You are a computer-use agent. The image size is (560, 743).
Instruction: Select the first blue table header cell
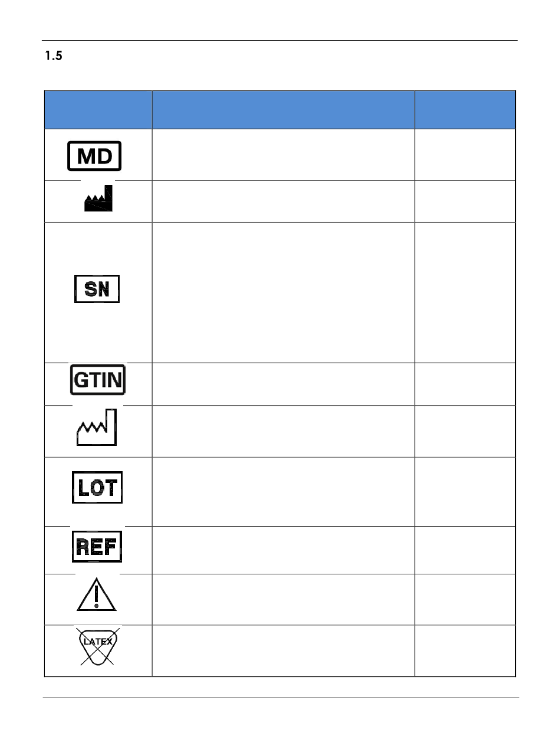point(98,110)
